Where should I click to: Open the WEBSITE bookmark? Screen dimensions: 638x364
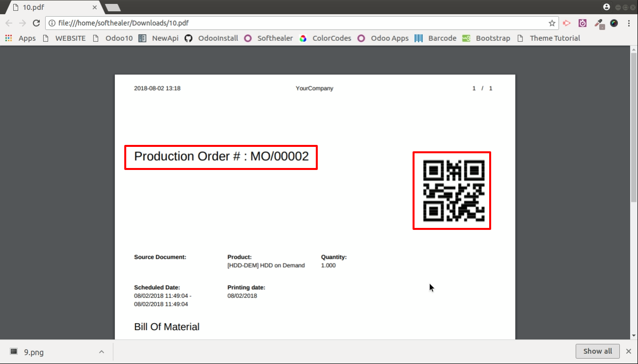64,38
